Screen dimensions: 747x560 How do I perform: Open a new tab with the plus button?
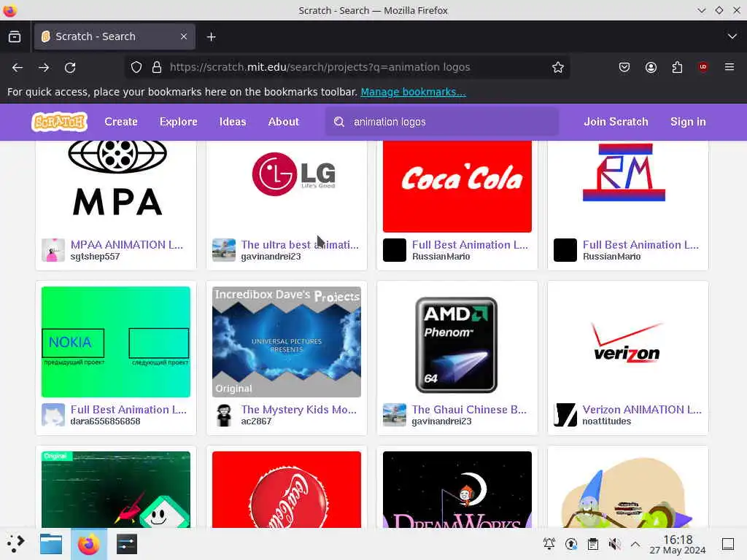pyautogui.click(x=211, y=36)
